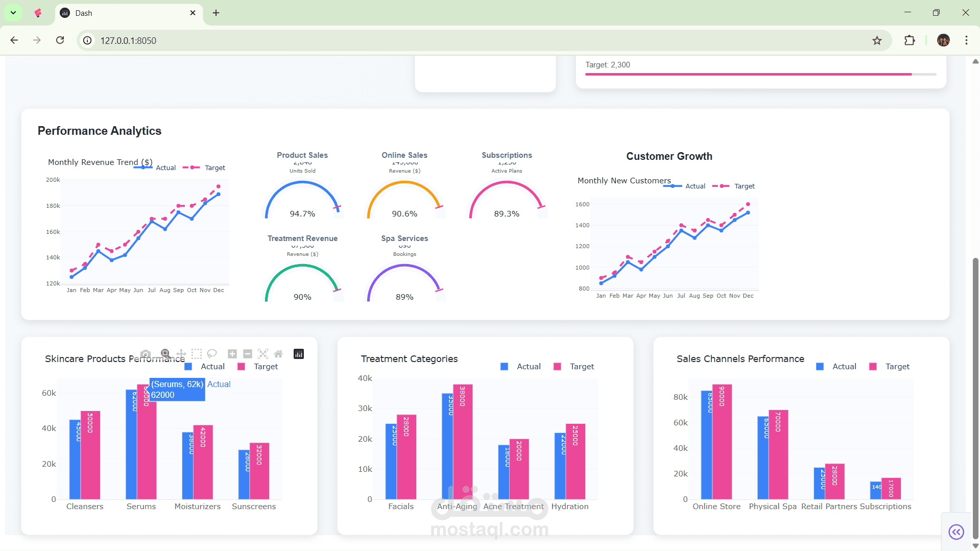Open the tab search dropdown arrow
The height and width of the screenshot is (551, 980).
tap(13, 13)
